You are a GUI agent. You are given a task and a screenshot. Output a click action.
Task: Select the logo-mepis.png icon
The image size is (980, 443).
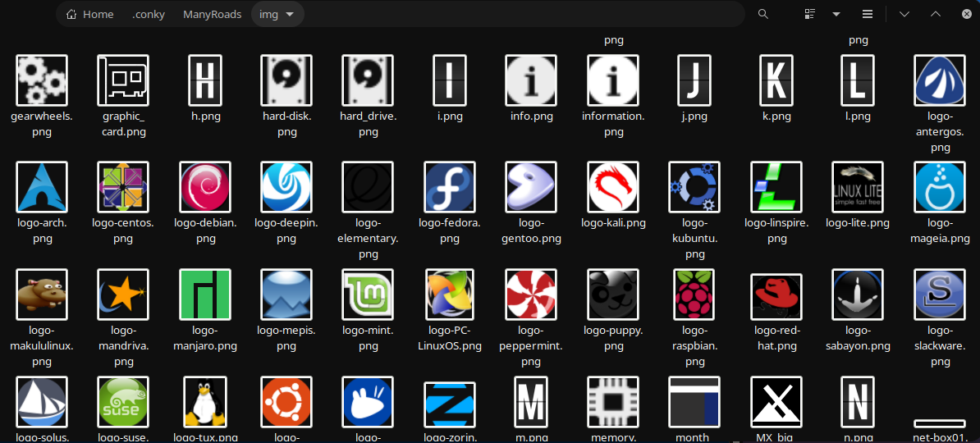pyautogui.click(x=286, y=295)
